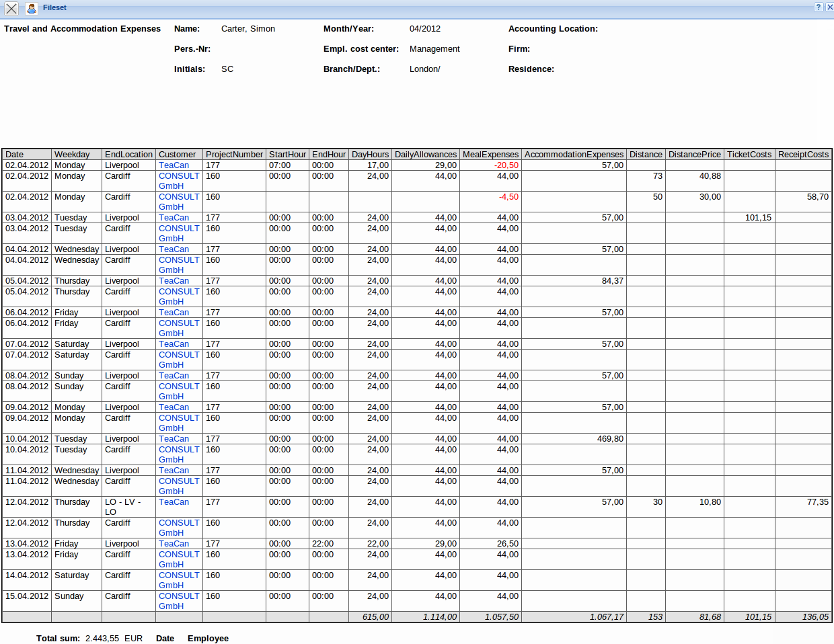The width and height of the screenshot is (834, 644).
Task: Open TeaCan customer on 02.04.2012 Liverpool row
Action: (x=174, y=165)
